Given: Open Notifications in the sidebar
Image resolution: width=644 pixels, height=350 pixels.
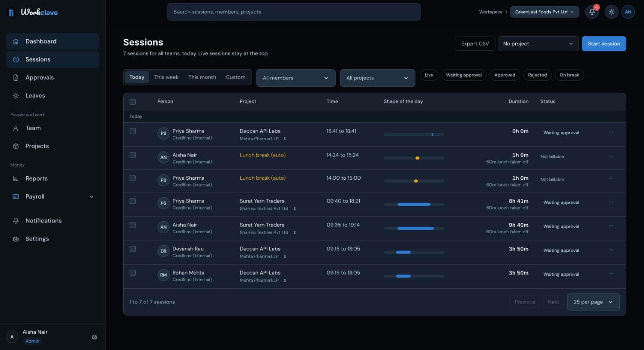Looking at the screenshot, I should pyautogui.click(x=53, y=221).
